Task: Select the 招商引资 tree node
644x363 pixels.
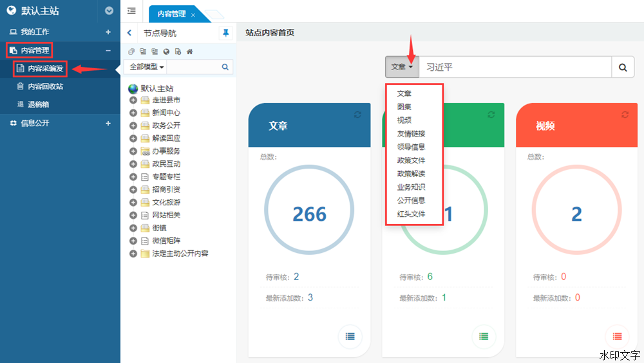Action: (166, 189)
